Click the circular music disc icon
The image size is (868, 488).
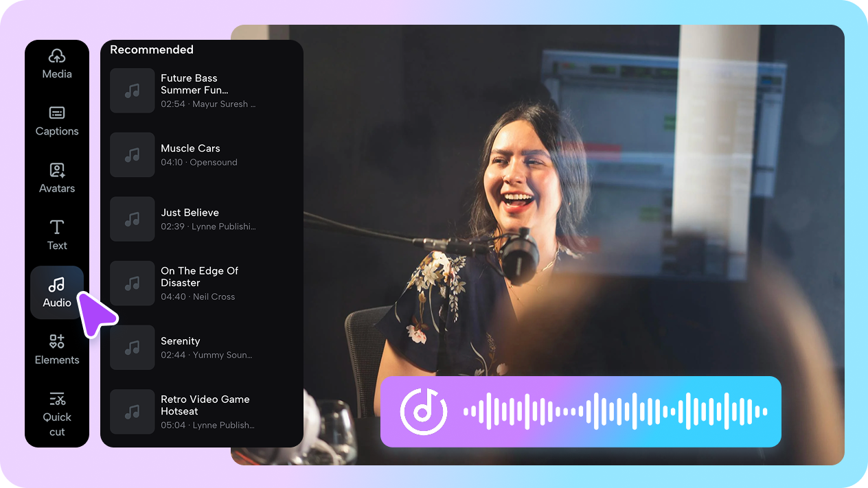pos(424,412)
